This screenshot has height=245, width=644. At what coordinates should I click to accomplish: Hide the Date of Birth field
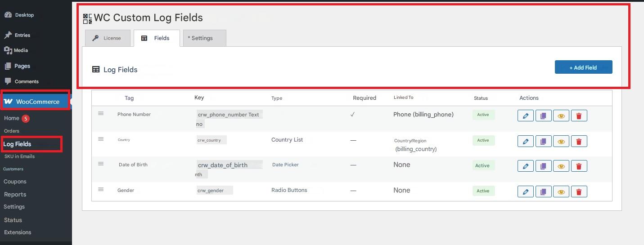[561, 166]
